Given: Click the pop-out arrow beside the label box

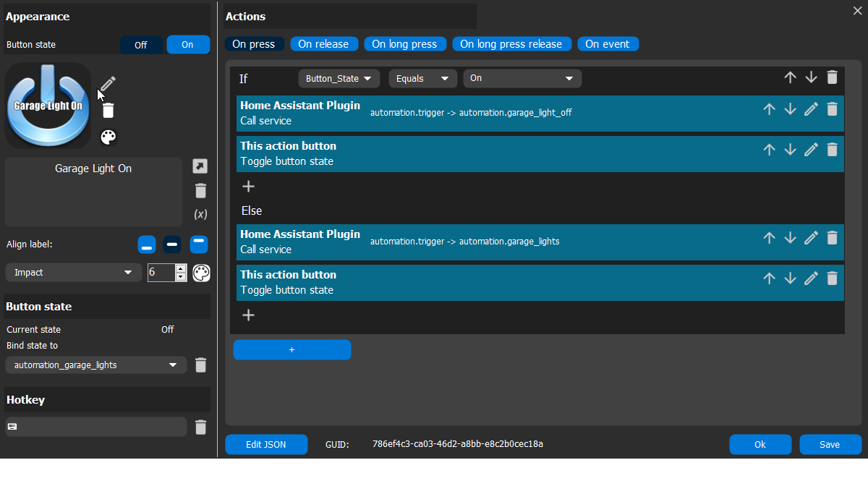Looking at the screenshot, I should pos(200,166).
